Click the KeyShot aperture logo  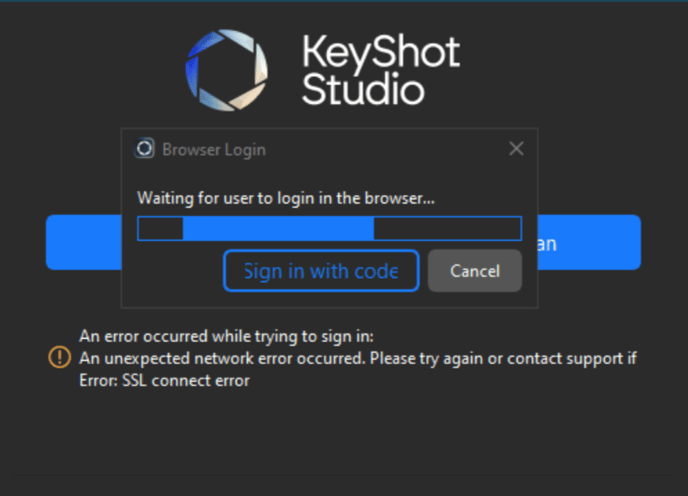click(226, 70)
